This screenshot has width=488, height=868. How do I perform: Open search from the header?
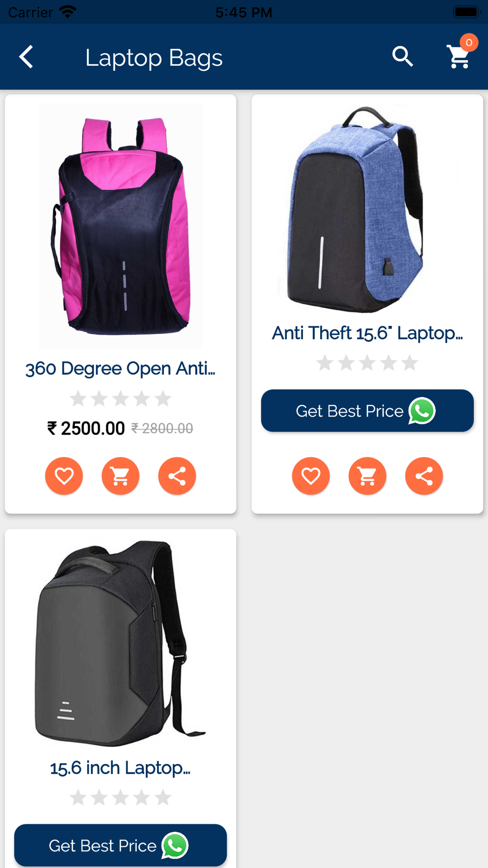403,57
